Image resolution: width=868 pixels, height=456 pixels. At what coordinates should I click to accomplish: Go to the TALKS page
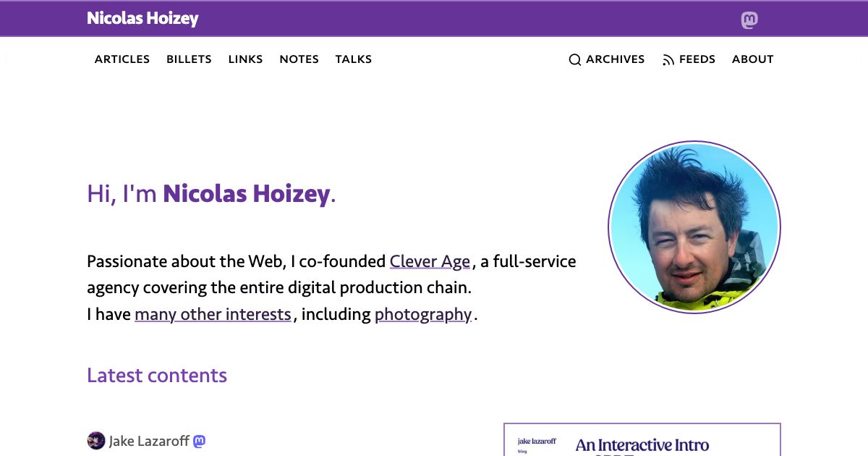coord(354,59)
